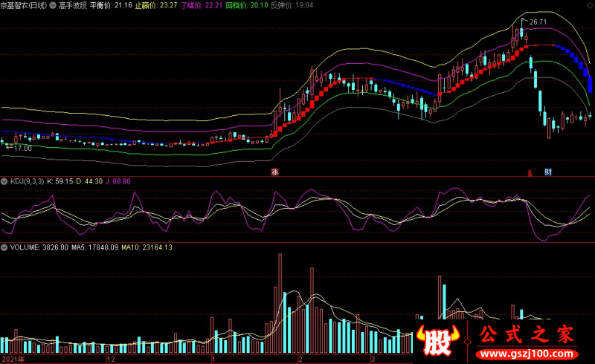
Task: Click the 2021年 date axis label
Action: [x=13, y=359]
